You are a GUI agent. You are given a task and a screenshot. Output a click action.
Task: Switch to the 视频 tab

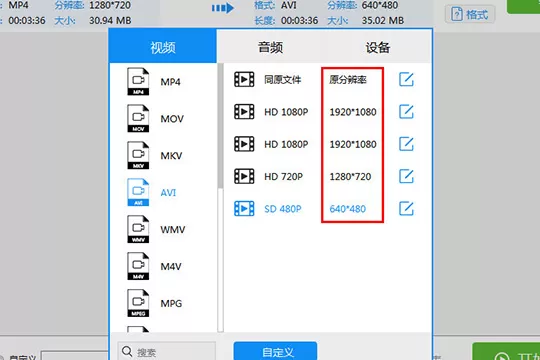point(163,46)
